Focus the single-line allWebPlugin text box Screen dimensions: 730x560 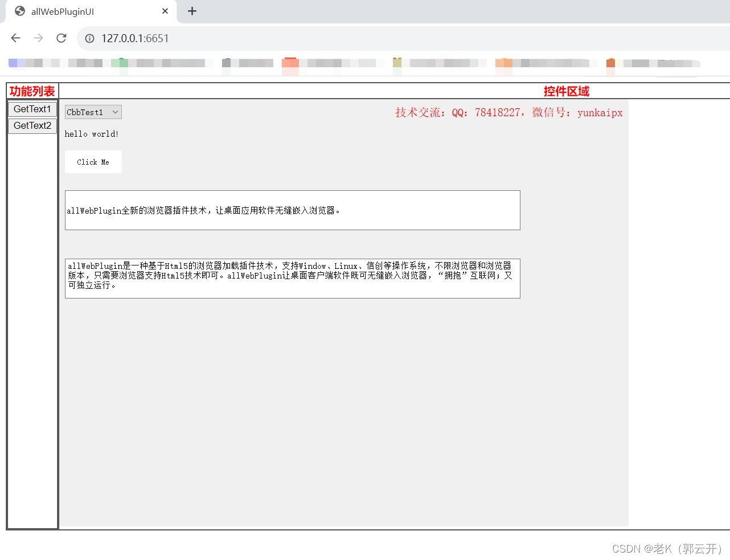[x=293, y=210]
